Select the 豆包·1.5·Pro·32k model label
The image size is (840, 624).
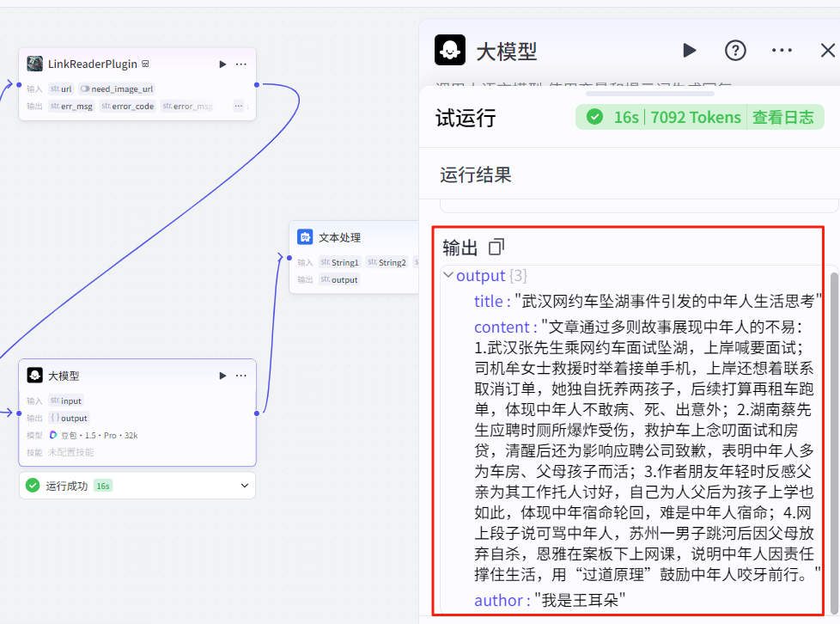coord(99,435)
